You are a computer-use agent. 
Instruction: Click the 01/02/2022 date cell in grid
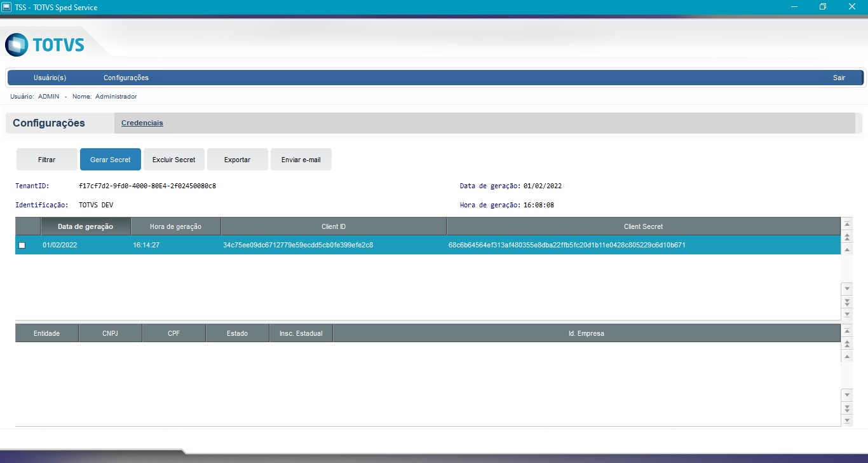60,245
